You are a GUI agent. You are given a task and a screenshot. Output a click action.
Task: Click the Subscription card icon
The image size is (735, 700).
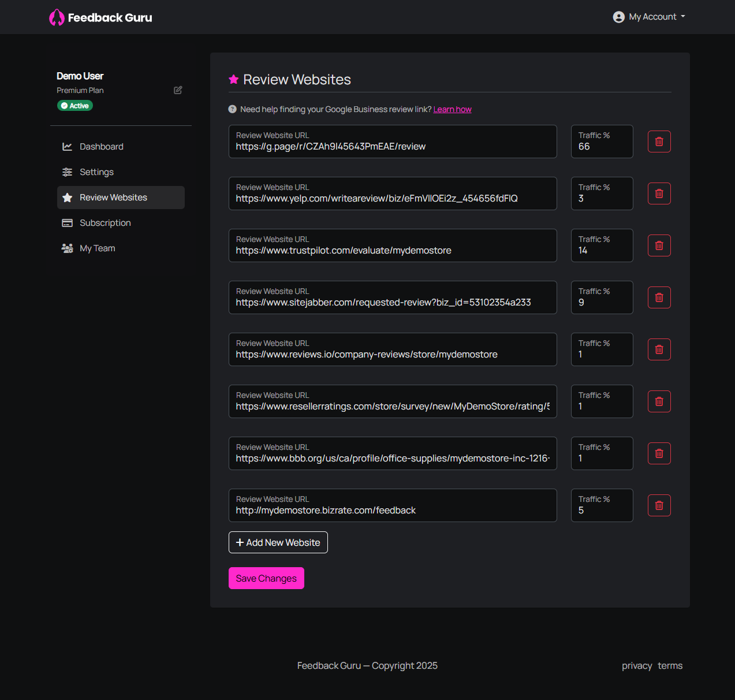point(68,223)
